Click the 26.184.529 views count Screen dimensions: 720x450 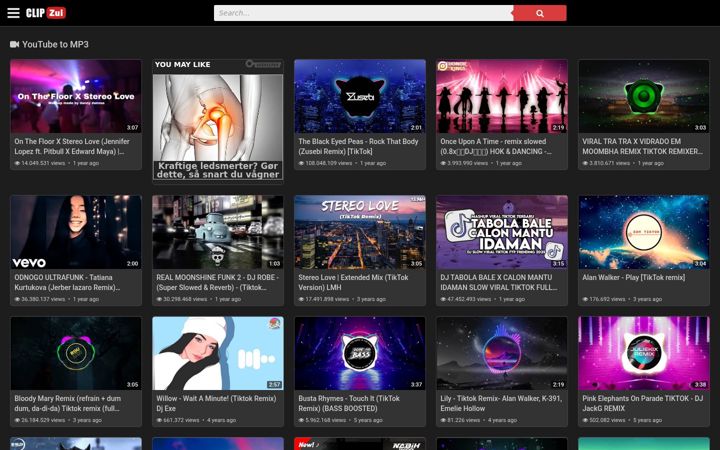pos(43,420)
